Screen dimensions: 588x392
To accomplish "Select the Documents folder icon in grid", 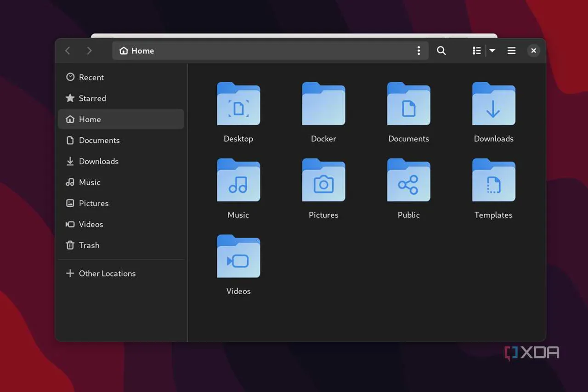I will click(x=409, y=104).
